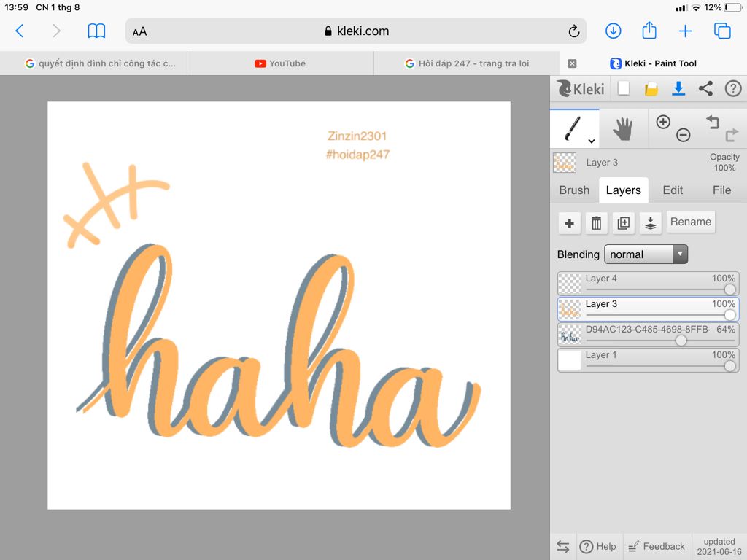Go back with Safari's back arrow
The height and width of the screenshot is (560, 747).
(x=20, y=31)
